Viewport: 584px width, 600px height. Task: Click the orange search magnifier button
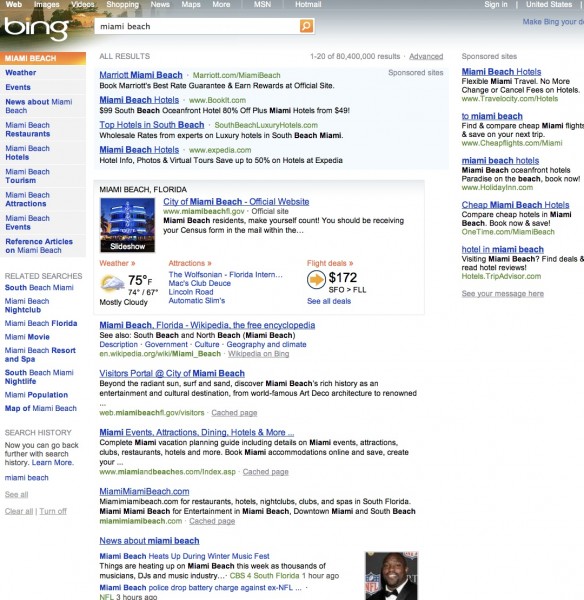306,26
